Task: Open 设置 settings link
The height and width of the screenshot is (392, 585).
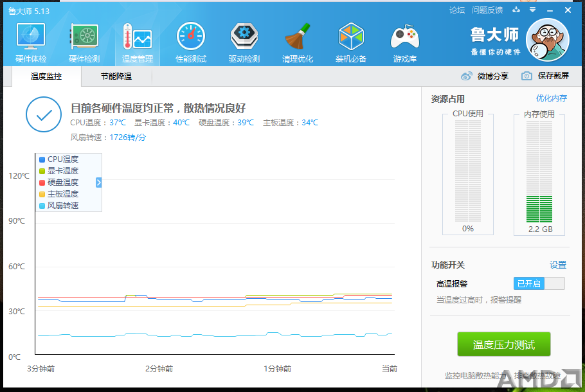Action: click(558, 265)
